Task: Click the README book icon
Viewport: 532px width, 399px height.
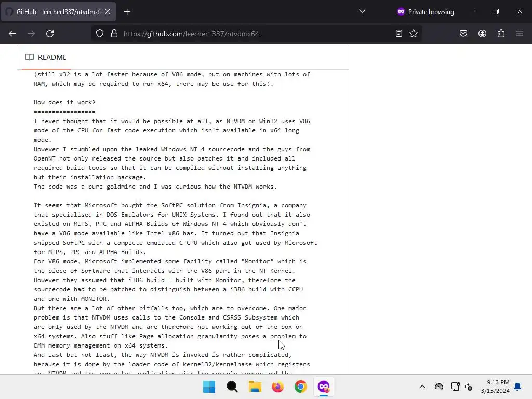Action: point(30,57)
